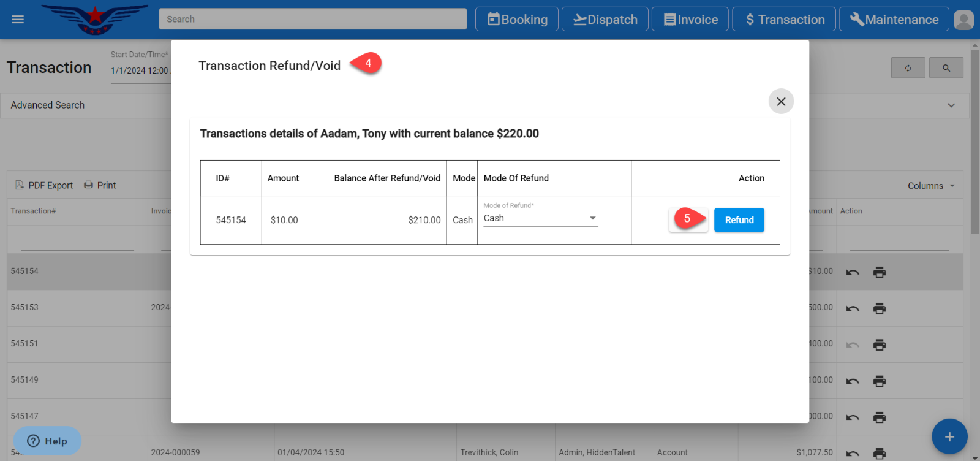980x461 pixels.
Task: Click the Help button
Action: pos(47,441)
